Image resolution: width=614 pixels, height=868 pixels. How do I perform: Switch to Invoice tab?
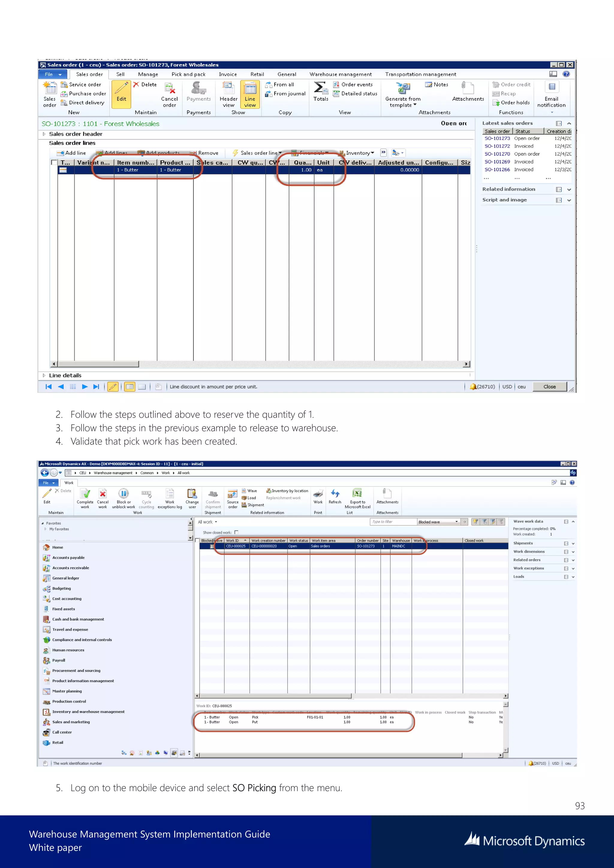[x=228, y=74]
